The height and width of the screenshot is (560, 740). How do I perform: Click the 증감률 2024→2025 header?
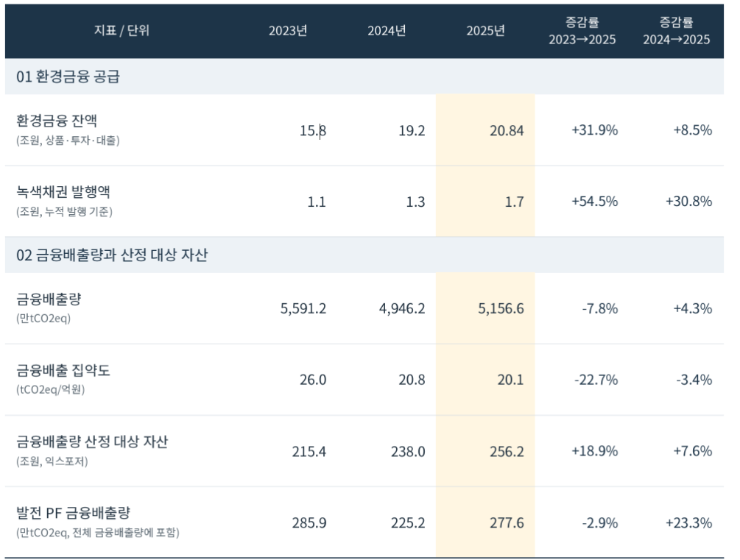[x=676, y=31]
